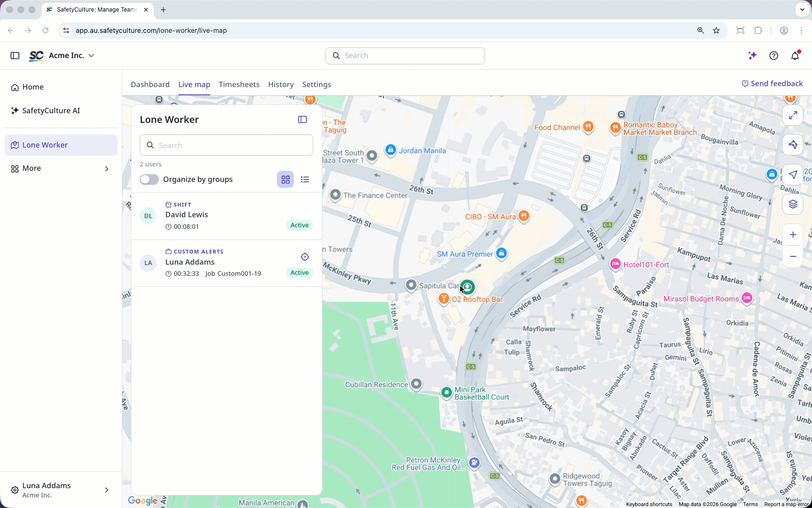The width and height of the screenshot is (812, 508).
Task: Click Mini Park Basketball Court pin
Action: (x=447, y=392)
